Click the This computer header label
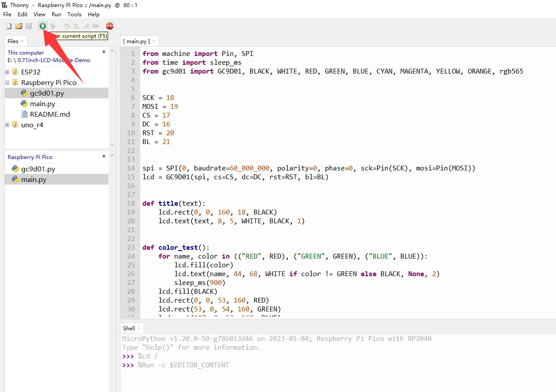The height and width of the screenshot is (392, 556). tap(26, 52)
